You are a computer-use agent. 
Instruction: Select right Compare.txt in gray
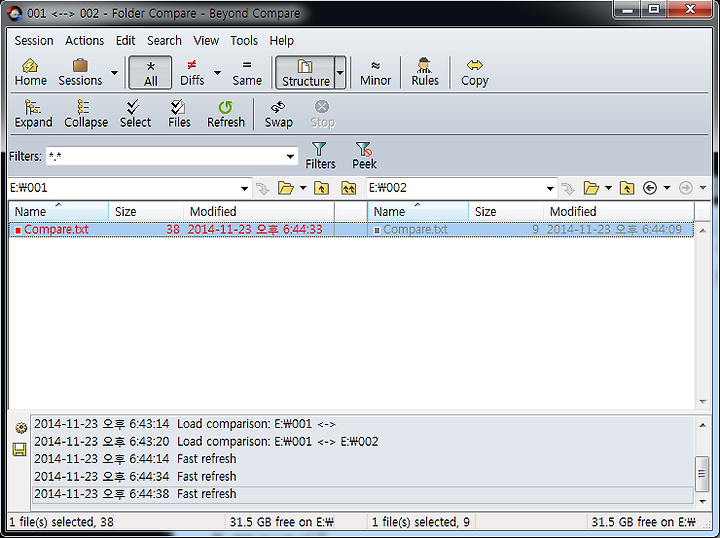point(415,230)
